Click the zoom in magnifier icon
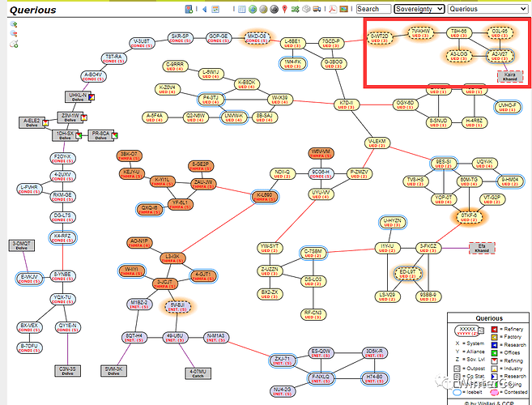The height and width of the screenshot is (405, 532). [x=14, y=24]
